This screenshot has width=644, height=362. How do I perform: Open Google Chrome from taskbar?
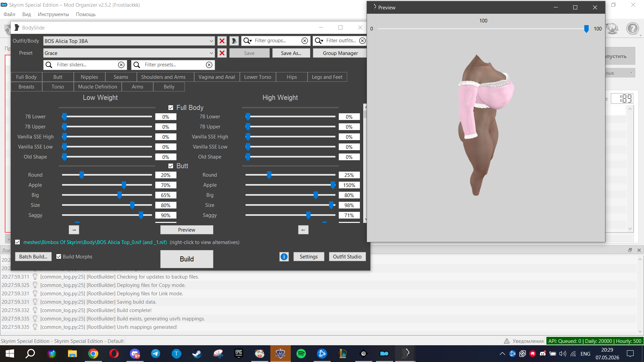coord(93,354)
